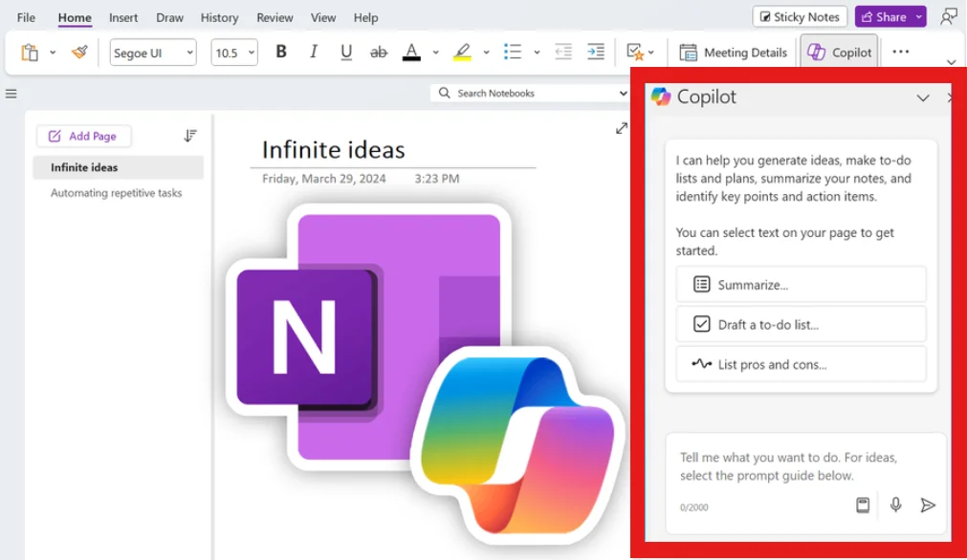The image size is (967, 560).
Task: Collapse Copilot pane with chevron
Action: (923, 98)
